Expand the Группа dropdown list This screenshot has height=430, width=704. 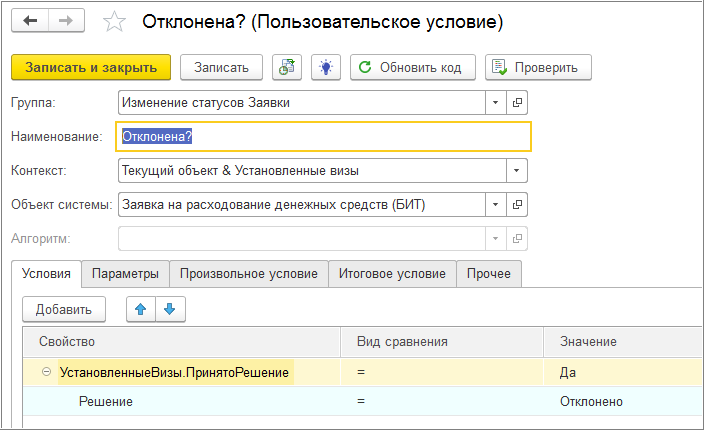point(497,102)
